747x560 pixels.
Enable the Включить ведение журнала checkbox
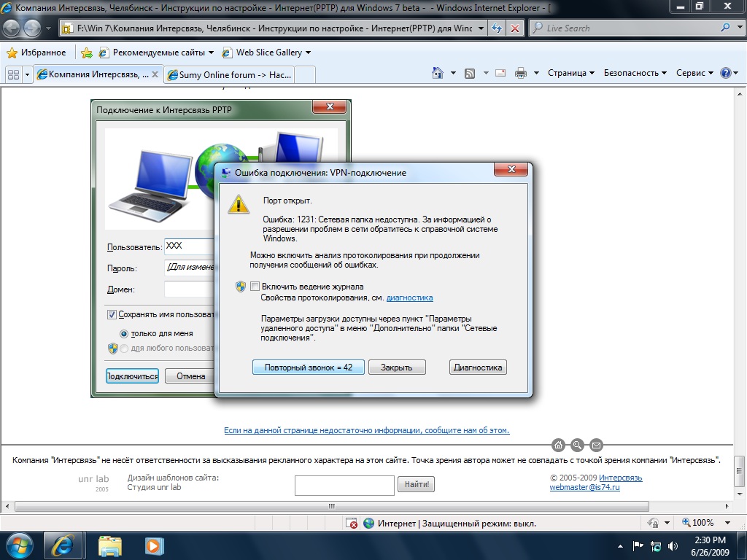point(255,287)
